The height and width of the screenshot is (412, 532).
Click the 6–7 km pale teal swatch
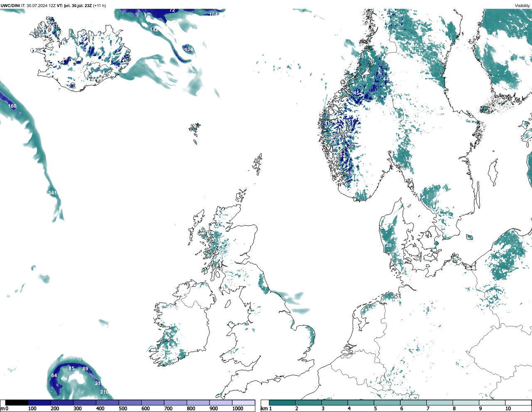click(413, 403)
